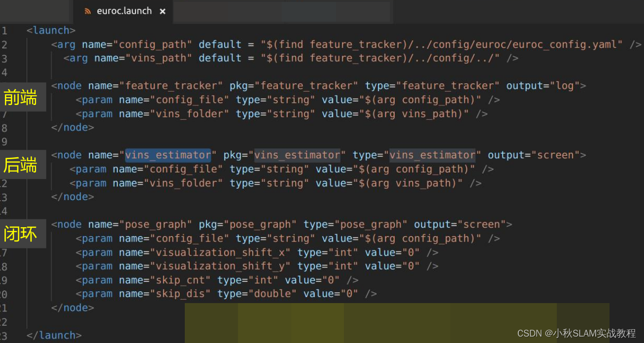Switch to the euroc.launch editor tab

click(x=123, y=11)
